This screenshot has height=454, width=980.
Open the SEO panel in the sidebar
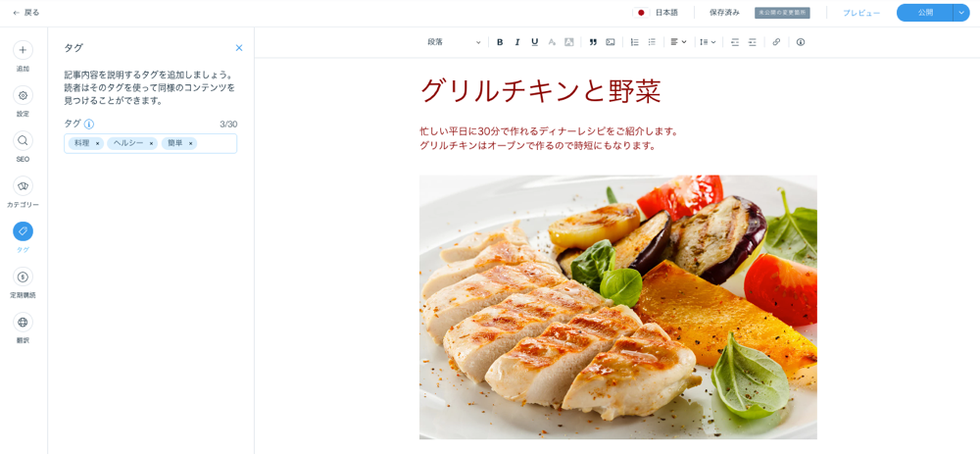click(24, 146)
